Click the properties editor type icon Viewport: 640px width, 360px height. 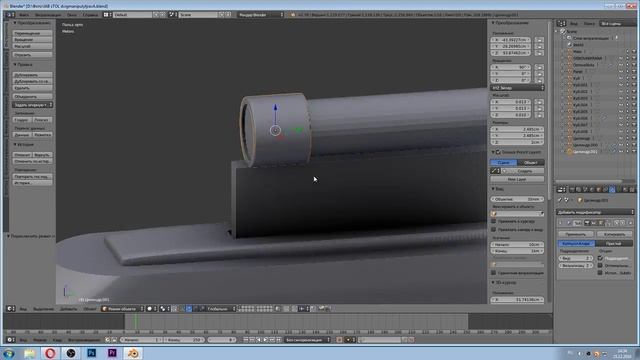pos(562,190)
